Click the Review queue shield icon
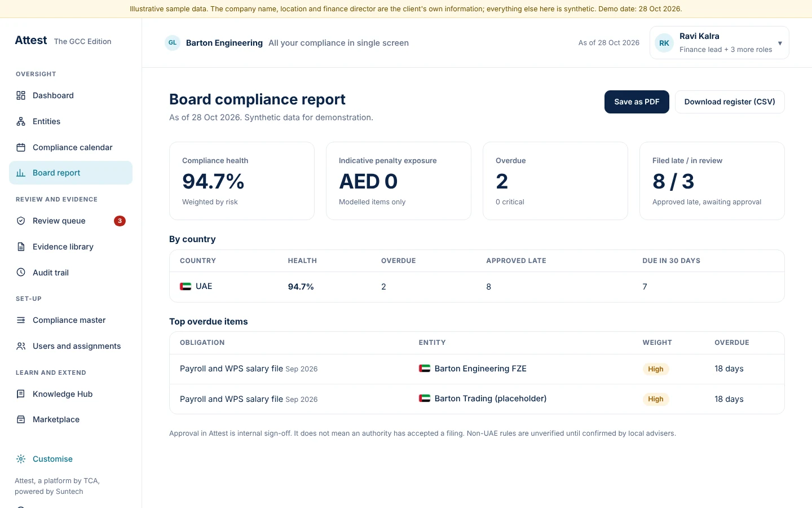Screen dimensions: 812x508 [x=21, y=221]
